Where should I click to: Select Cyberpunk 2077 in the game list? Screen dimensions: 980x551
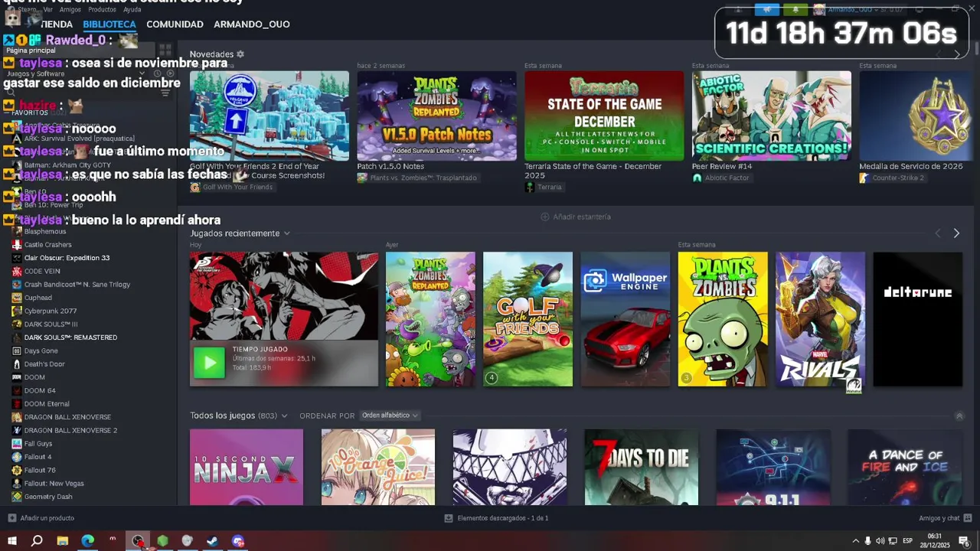click(x=51, y=311)
